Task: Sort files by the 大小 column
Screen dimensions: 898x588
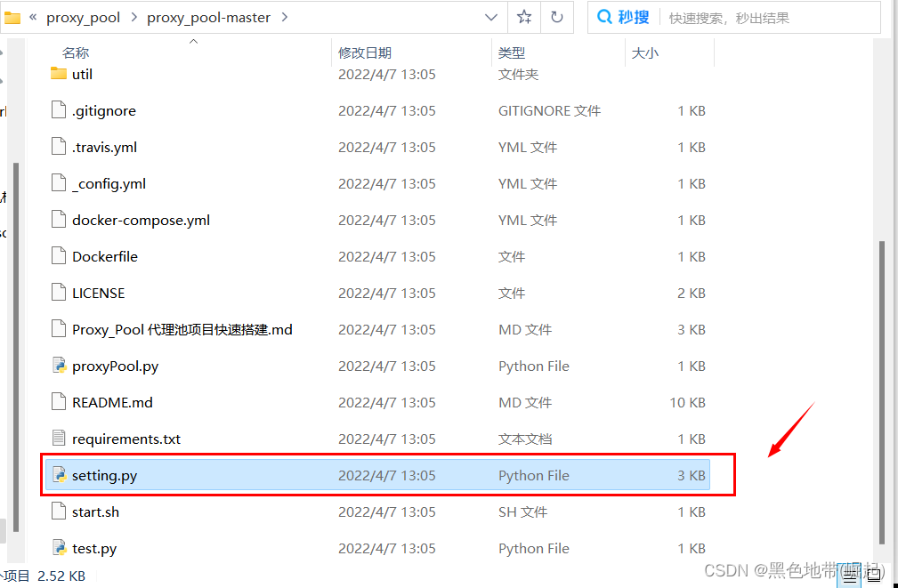Action: coord(646,52)
